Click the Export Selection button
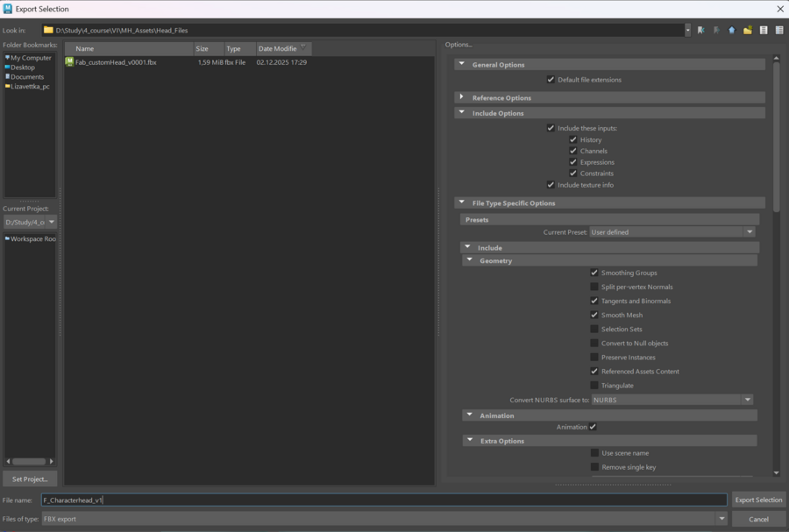The width and height of the screenshot is (789, 532). (758, 500)
